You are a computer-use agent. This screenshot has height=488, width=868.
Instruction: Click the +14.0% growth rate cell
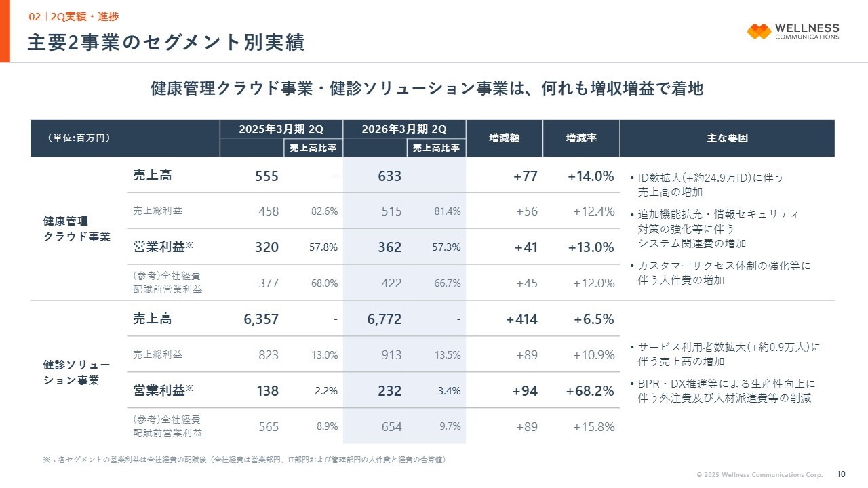[590, 176]
